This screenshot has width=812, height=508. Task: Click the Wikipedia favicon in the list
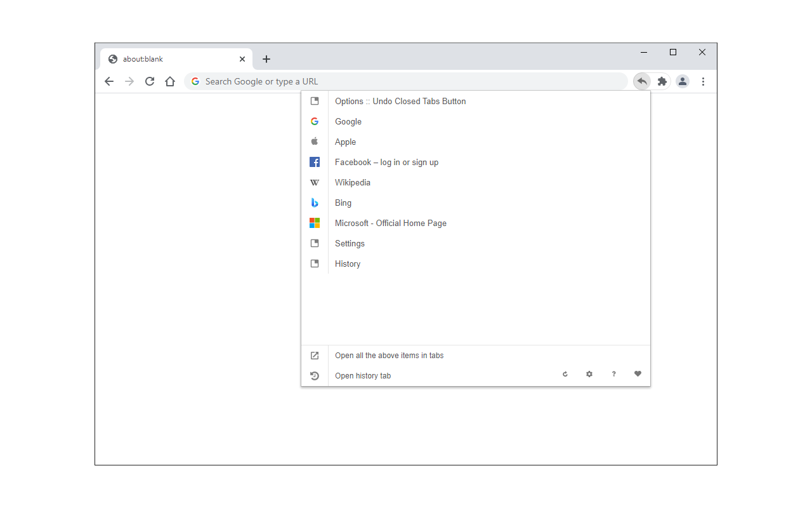coord(315,182)
